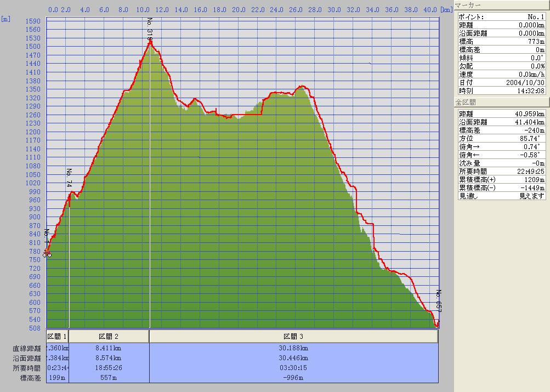Click the マーカー panel header

click(x=502, y=5)
